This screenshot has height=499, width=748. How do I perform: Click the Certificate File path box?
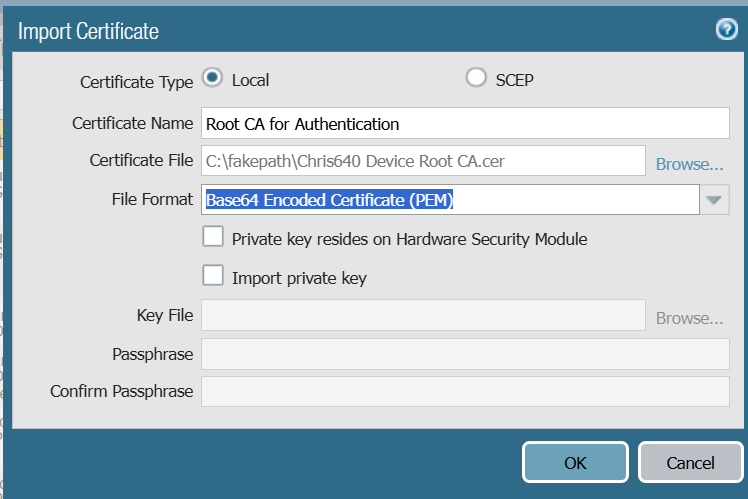pyautogui.click(x=423, y=161)
